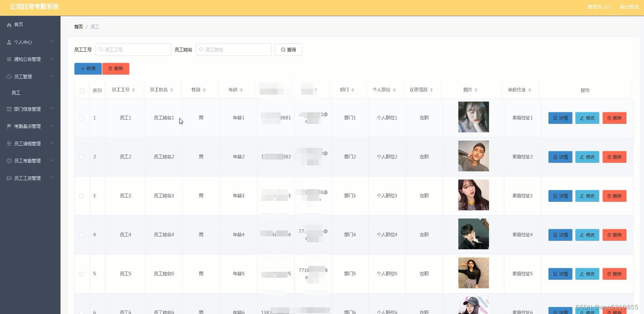The width and height of the screenshot is (644, 314).
Task: Click the person icon beside 个人中心
Action: coord(9,42)
